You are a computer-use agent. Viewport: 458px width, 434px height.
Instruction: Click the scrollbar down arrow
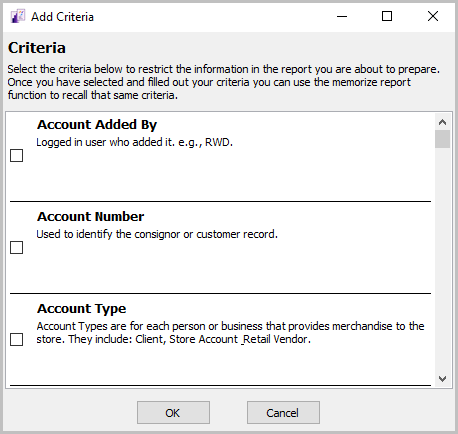[442, 379]
